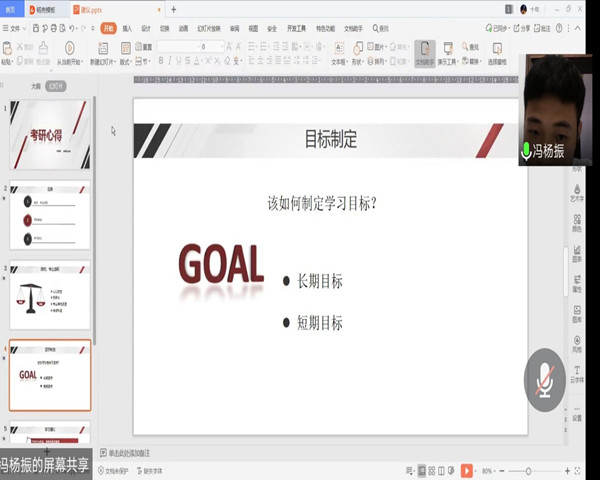Toggle underline formatting
Screen dimensions: 600x480
[178, 60]
